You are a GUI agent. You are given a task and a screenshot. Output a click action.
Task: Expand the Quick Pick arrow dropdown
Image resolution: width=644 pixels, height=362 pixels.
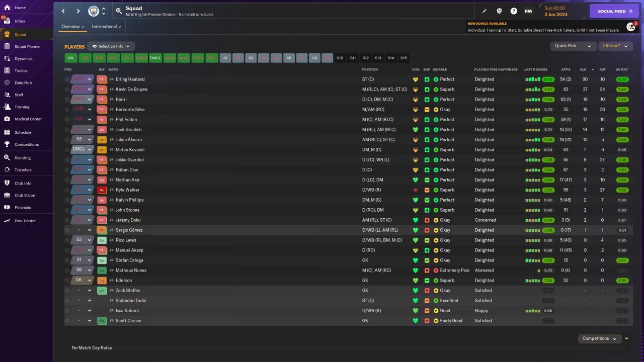click(x=589, y=46)
